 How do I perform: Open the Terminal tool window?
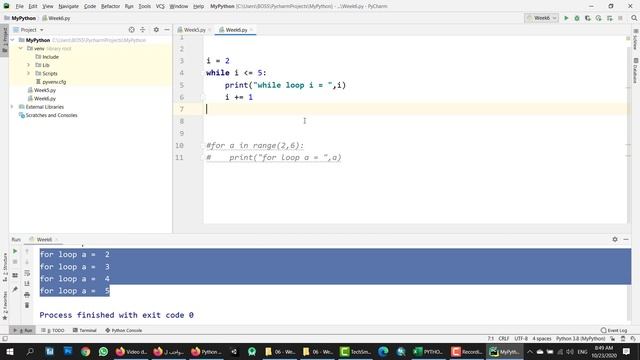click(x=84, y=330)
